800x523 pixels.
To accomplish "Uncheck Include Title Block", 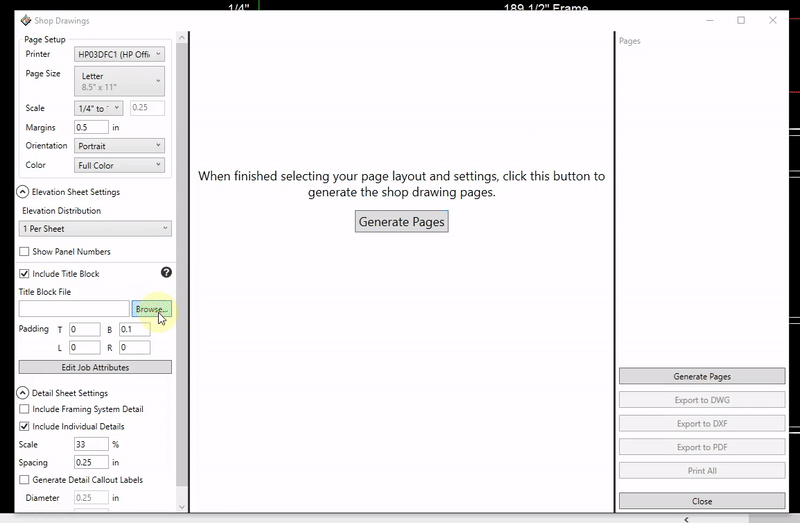I will tap(24, 274).
